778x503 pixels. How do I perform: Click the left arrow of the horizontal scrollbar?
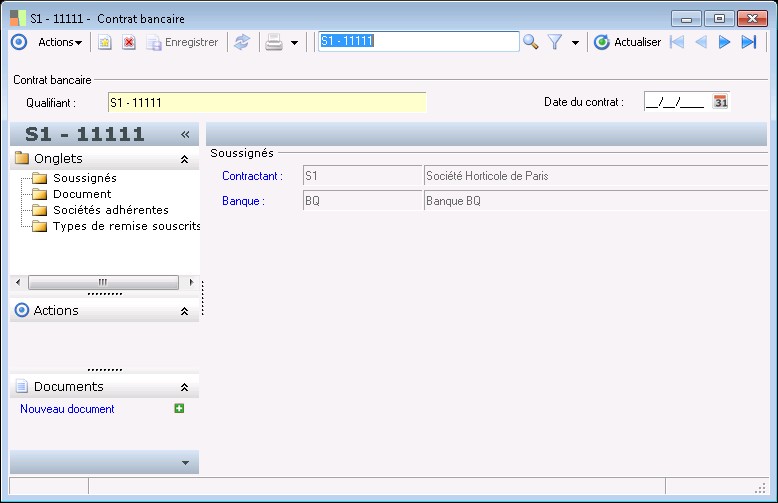tap(18, 282)
